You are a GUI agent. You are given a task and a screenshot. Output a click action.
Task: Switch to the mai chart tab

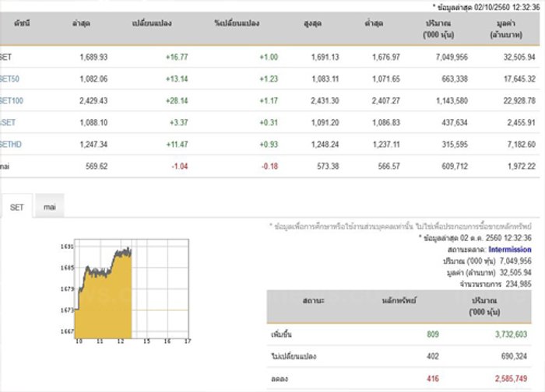(49, 207)
